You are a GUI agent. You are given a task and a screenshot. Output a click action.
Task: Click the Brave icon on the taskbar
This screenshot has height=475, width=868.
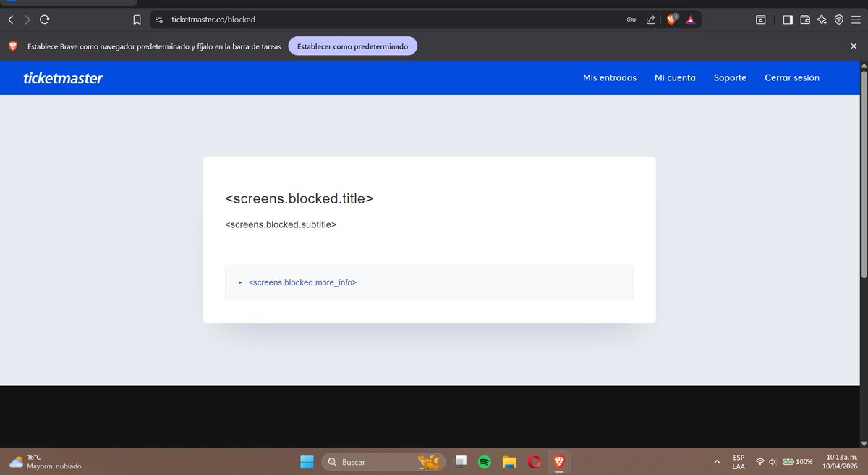click(x=558, y=461)
